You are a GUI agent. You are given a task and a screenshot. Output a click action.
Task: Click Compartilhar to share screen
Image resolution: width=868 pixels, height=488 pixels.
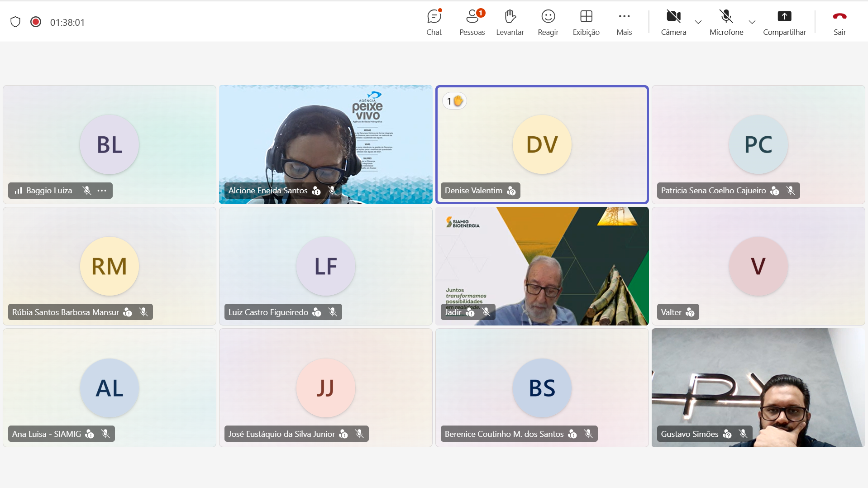click(784, 22)
